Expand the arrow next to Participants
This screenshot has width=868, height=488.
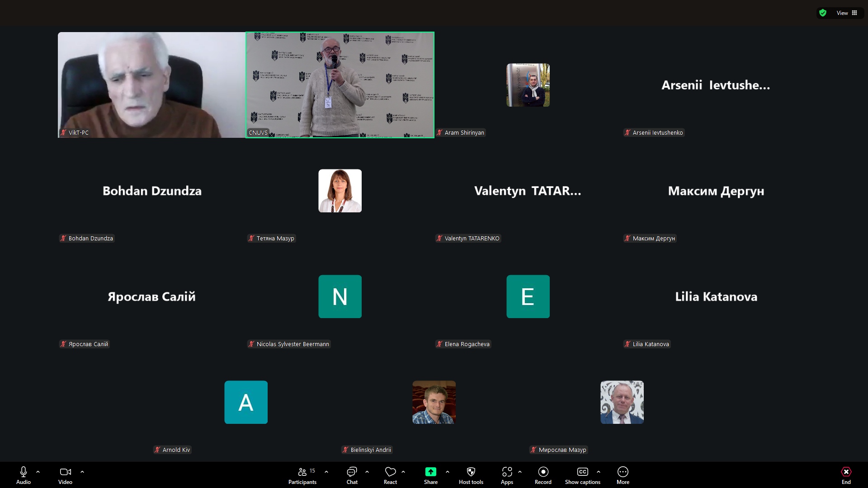(326, 472)
